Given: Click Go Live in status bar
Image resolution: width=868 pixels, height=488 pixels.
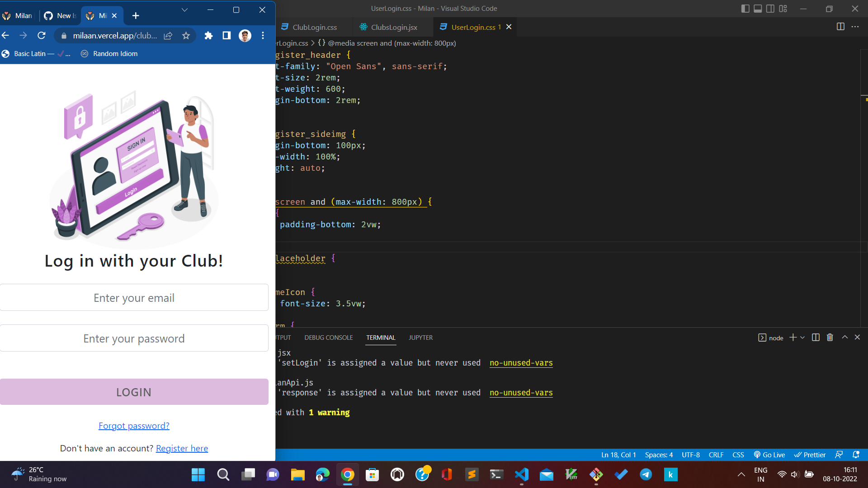Looking at the screenshot, I should [769, 455].
